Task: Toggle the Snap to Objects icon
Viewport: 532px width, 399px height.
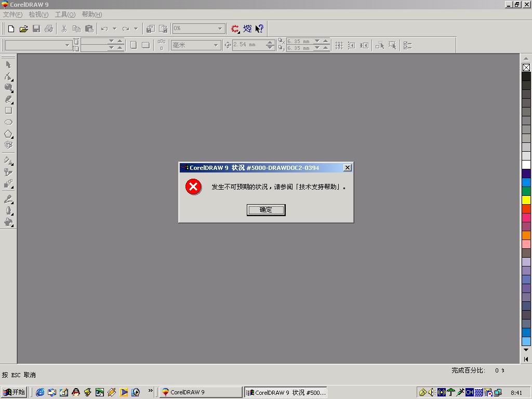Action: (x=364, y=46)
